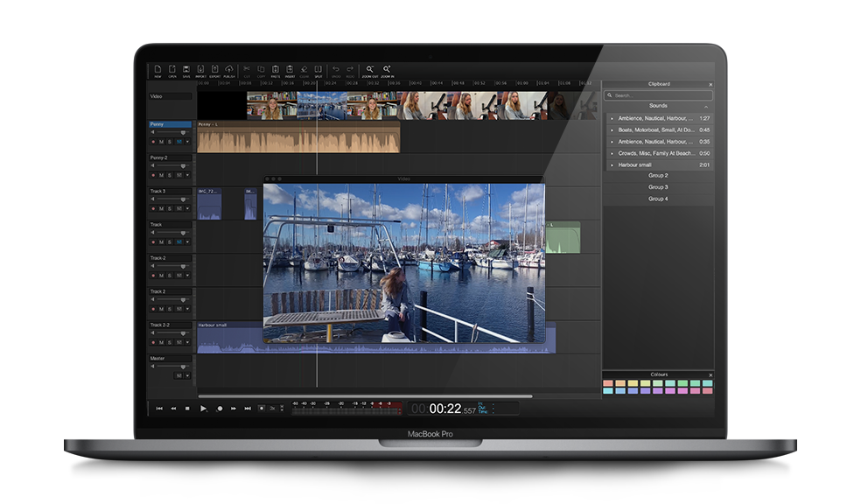Open Track 3 options dropdown arrow
Viewport: 861px width, 504px height.
point(188,208)
